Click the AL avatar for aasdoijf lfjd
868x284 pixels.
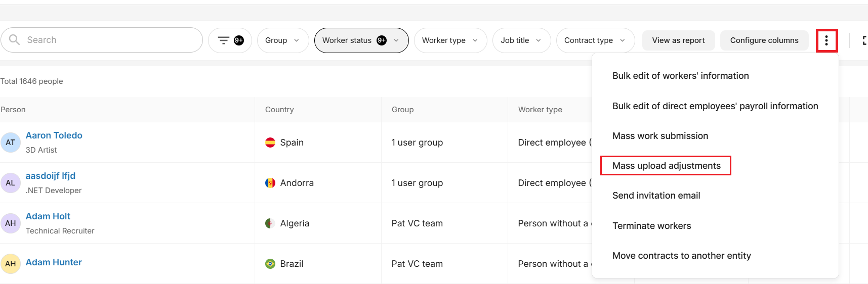tap(11, 183)
